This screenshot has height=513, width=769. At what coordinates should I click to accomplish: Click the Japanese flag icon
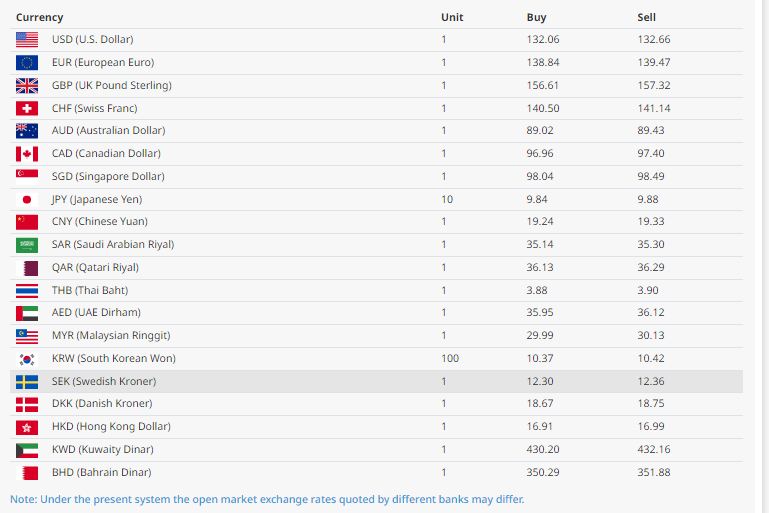pos(27,199)
